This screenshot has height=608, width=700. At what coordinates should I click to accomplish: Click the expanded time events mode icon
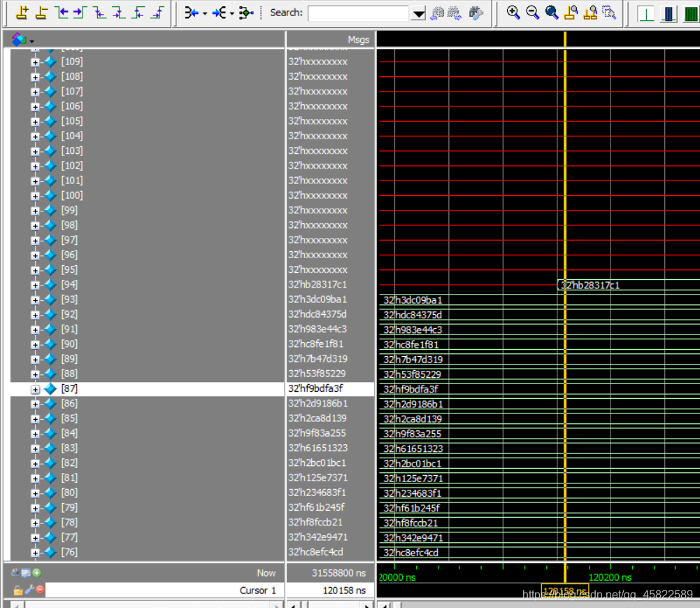[x=219, y=13]
